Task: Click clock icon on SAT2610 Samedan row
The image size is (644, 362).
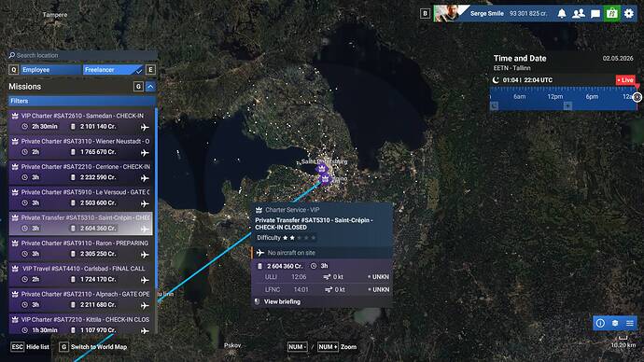Action: [24, 126]
